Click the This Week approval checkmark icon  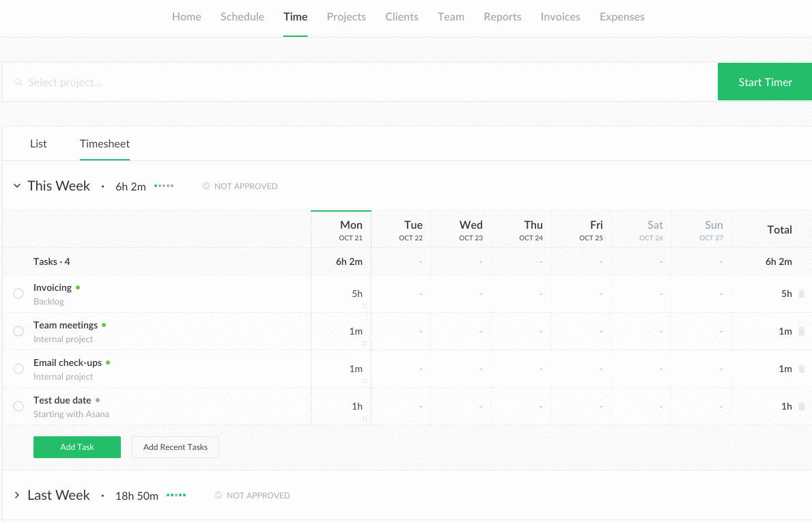tap(206, 186)
